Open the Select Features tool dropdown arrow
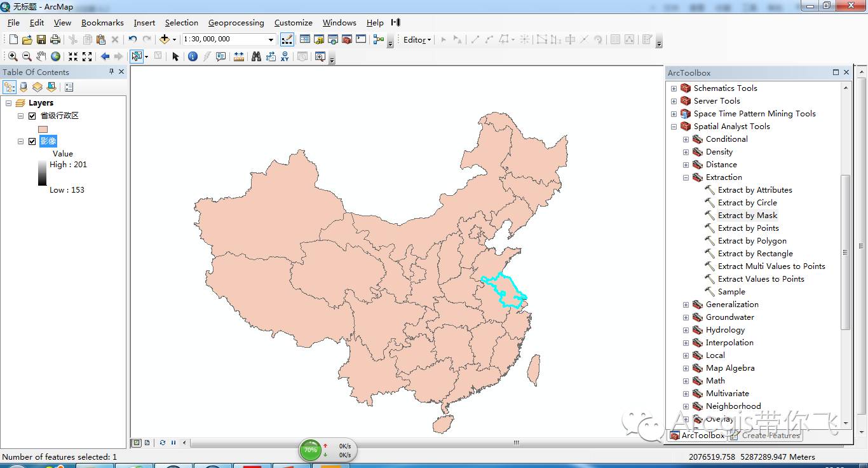Viewport: 868px width, 468px height. click(147, 57)
